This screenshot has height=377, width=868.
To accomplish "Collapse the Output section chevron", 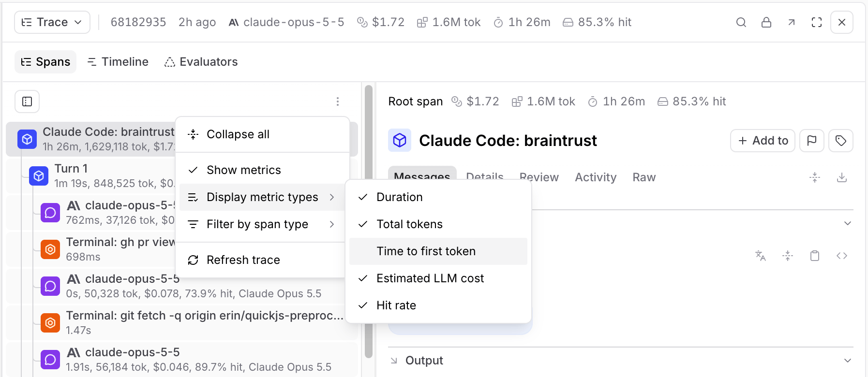I will (847, 361).
